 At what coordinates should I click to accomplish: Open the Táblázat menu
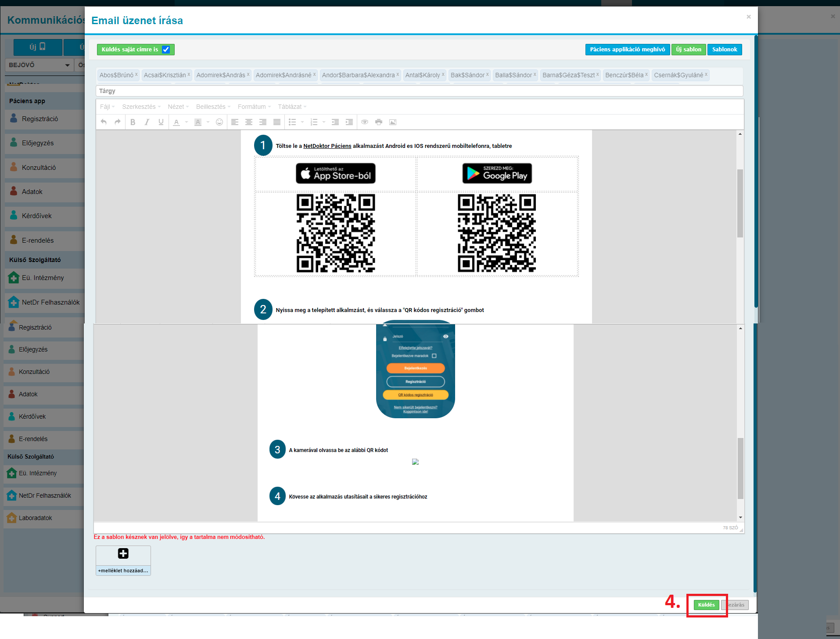(292, 107)
